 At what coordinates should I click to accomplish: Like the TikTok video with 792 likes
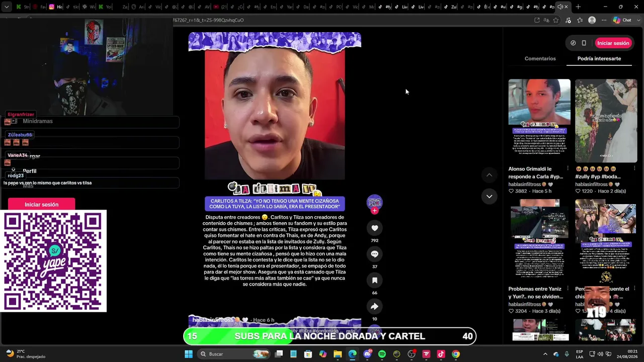[x=374, y=228]
